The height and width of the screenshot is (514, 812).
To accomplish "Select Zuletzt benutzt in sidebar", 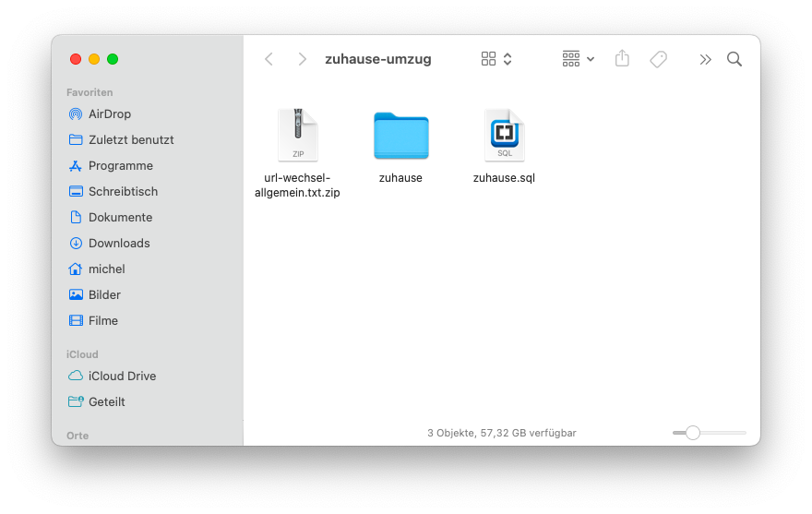I will 130,140.
